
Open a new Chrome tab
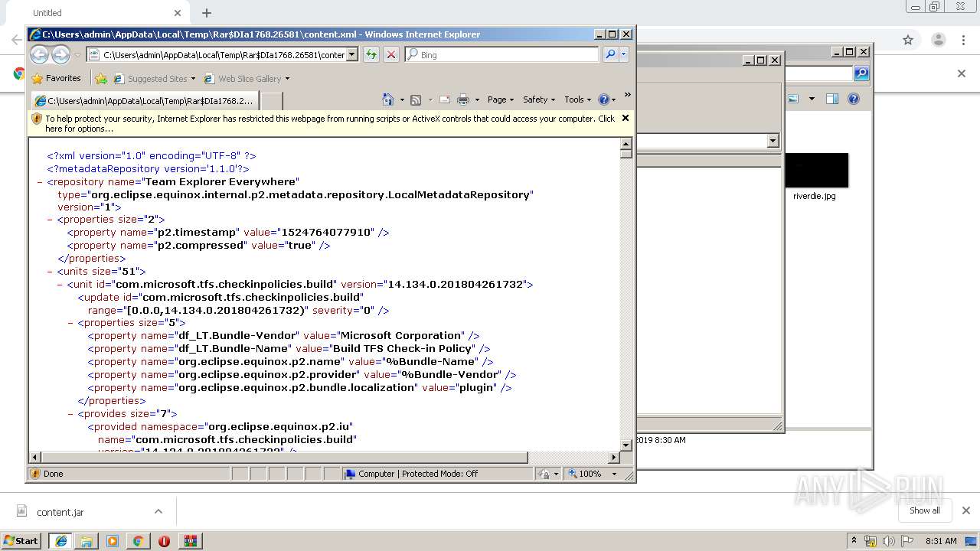[x=206, y=13]
